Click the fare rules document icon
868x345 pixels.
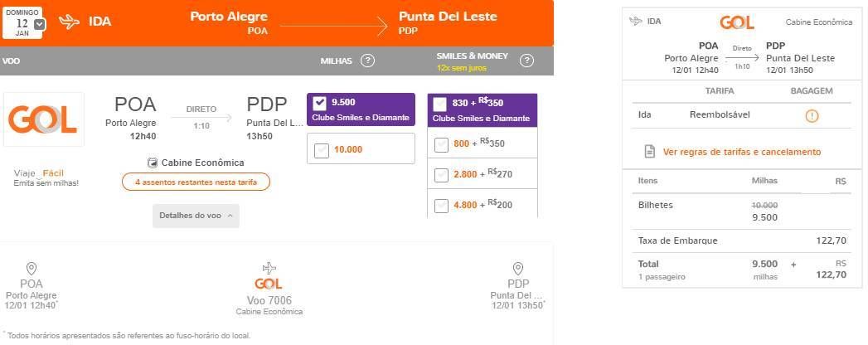(x=650, y=152)
